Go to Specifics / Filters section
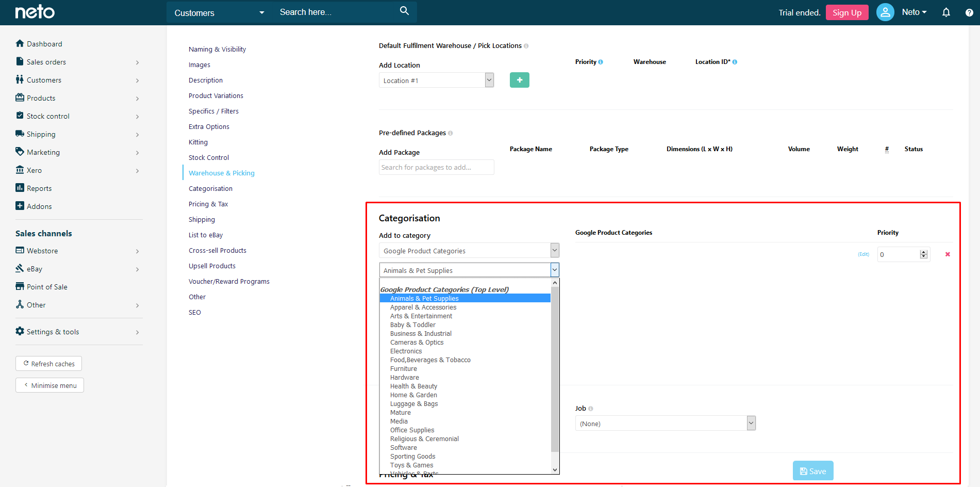Image resolution: width=980 pixels, height=487 pixels. [213, 111]
